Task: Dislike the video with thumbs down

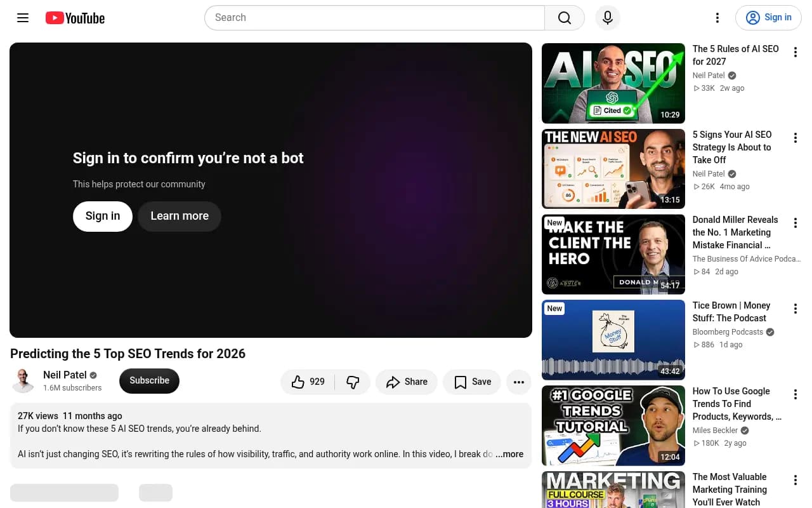Action: (x=353, y=382)
